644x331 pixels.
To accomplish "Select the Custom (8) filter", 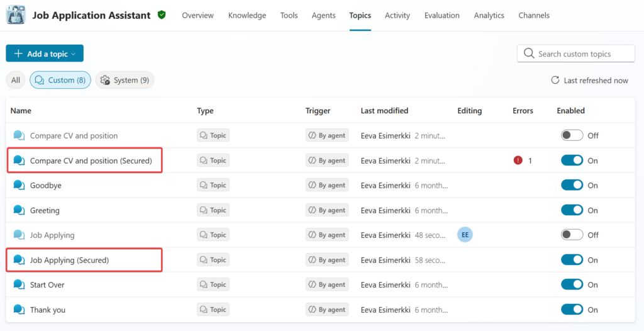I will coord(60,80).
